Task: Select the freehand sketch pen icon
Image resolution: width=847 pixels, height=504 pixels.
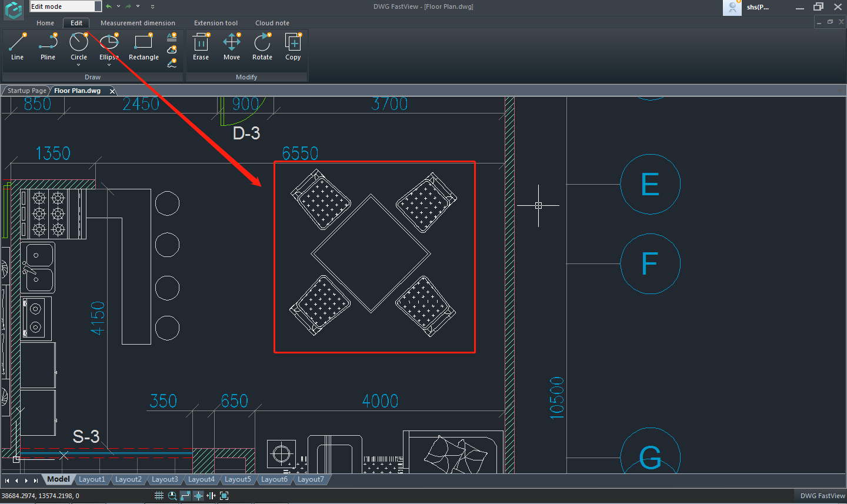Action: [172, 63]
